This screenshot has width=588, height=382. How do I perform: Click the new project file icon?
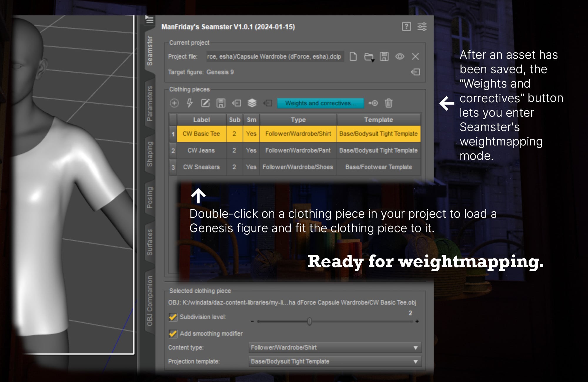pos(353,56)
